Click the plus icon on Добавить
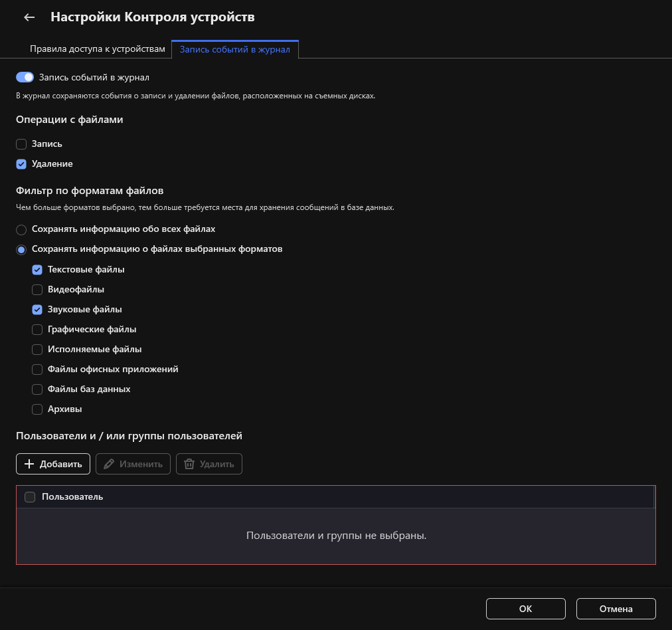The width and height of the screenshot is (672, 630). click(x=29, y=464)
